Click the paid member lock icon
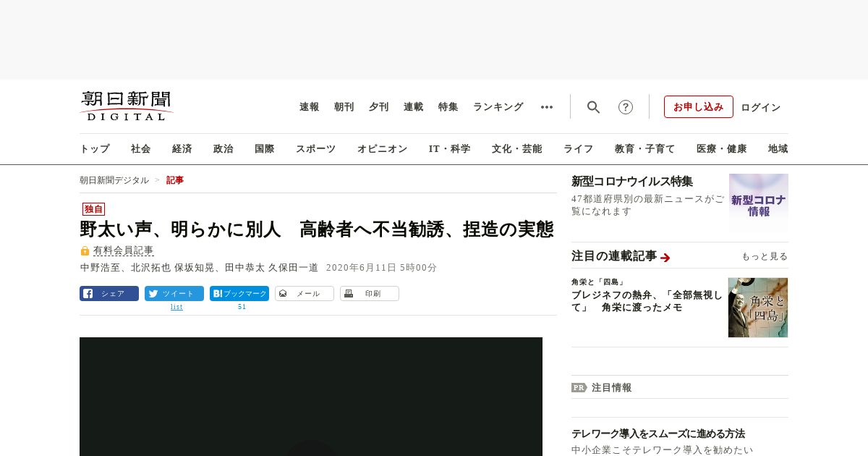 tap(85, 250)
